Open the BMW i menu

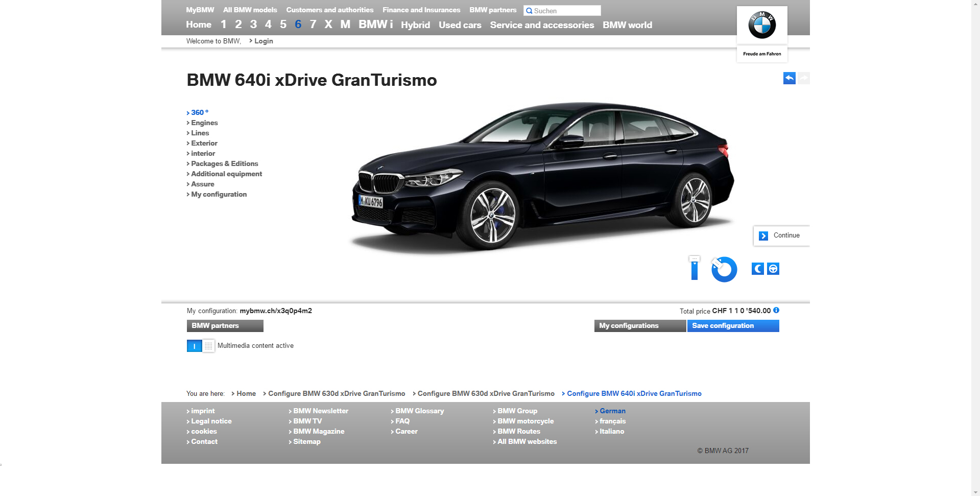375,25
